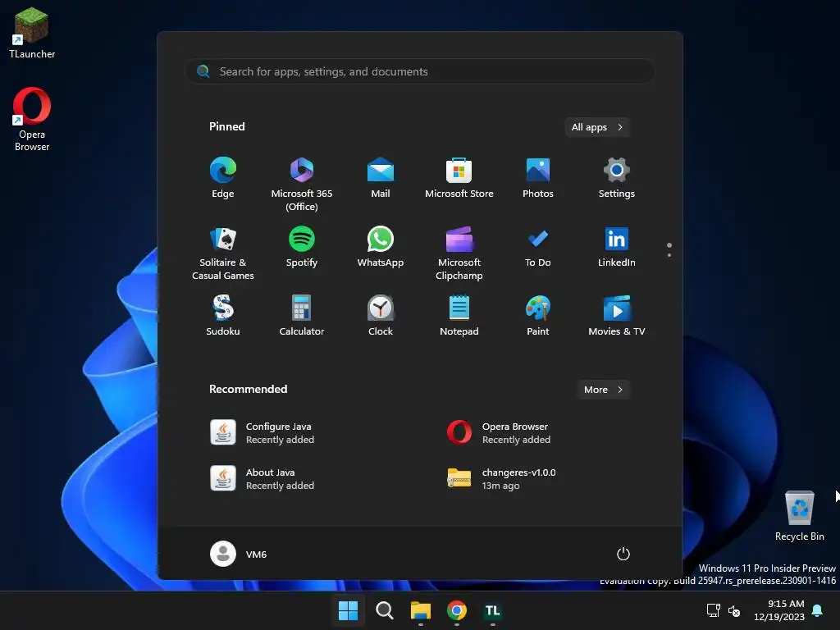840x630 pixels.
Task: Click the Start button on the taskbar
Action: tap(348, 610)
